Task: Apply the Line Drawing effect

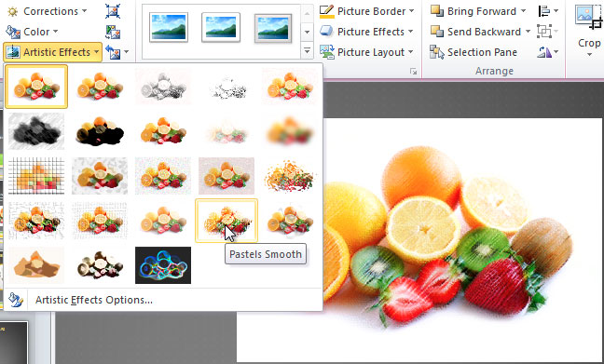Action: pos(290,87)
